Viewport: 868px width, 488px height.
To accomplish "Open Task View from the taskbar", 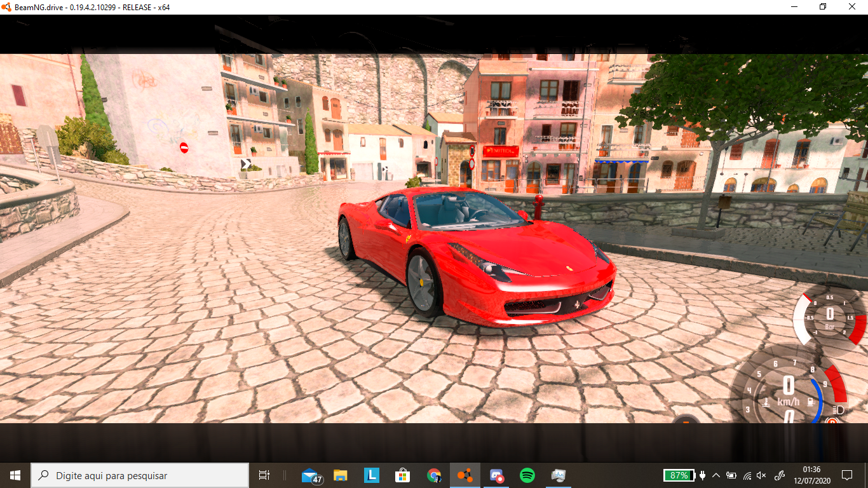I will pyautogui.click(x=264, y=475).
